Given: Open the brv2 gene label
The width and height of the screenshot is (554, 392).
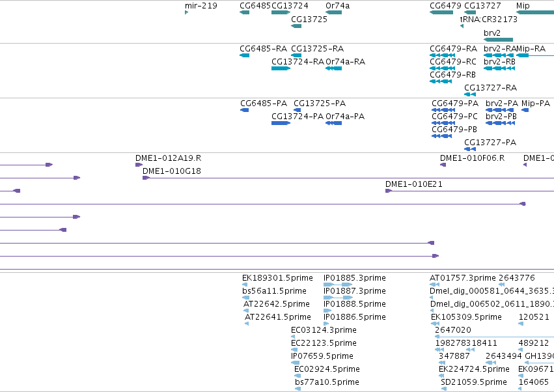Looking at the screenshot, I should (x=492, y=33).
